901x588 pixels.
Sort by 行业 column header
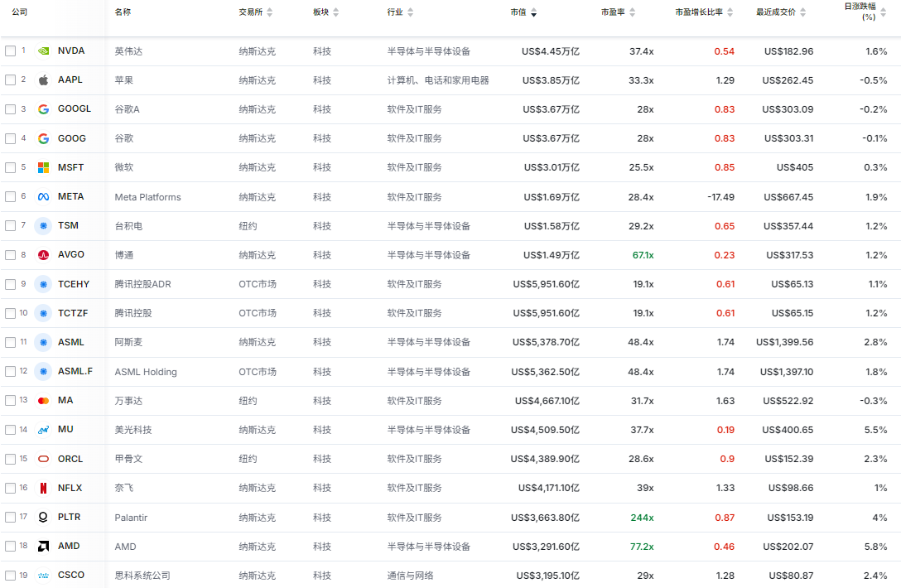point(411,12)
